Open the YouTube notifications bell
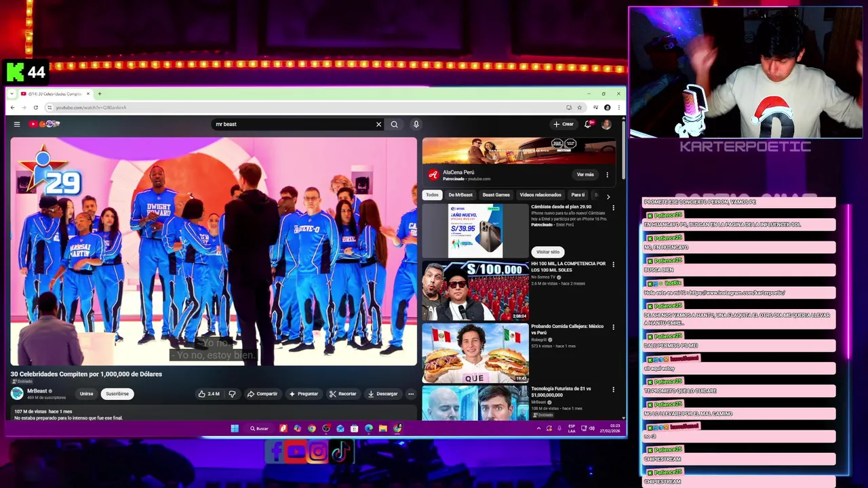Image resolution: width=868 pixels, height=488 pixels. 588,124
